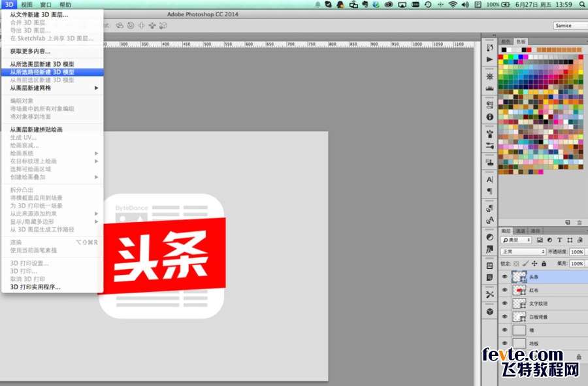Toggle pixel layer filter in Layers panel

pos(540,240)
